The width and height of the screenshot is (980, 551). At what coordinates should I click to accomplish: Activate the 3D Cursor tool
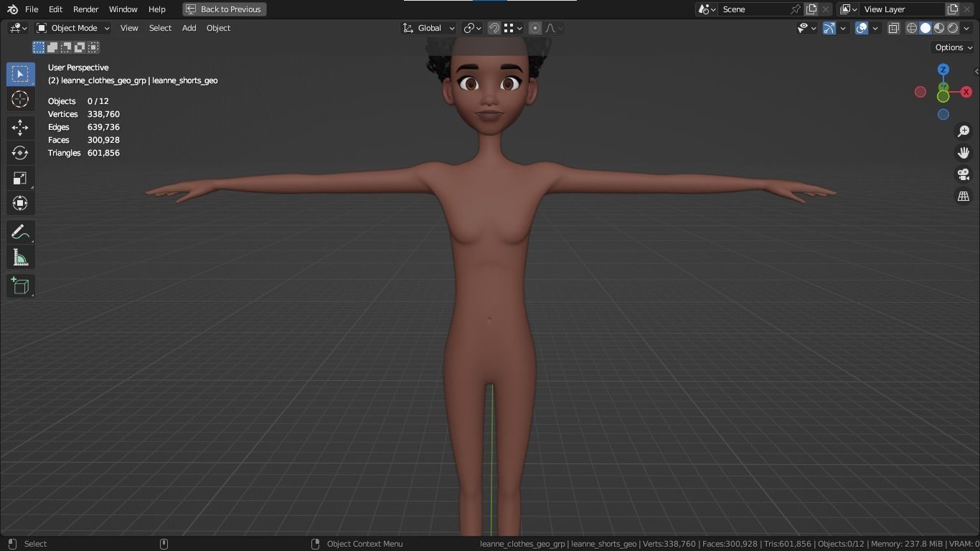(x=20, y=99)
